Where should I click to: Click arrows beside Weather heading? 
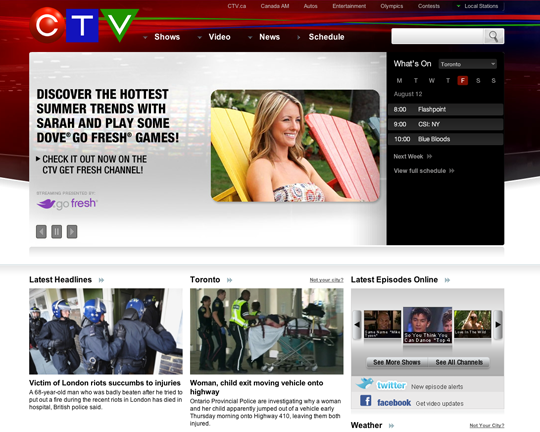tap(391, 426)
